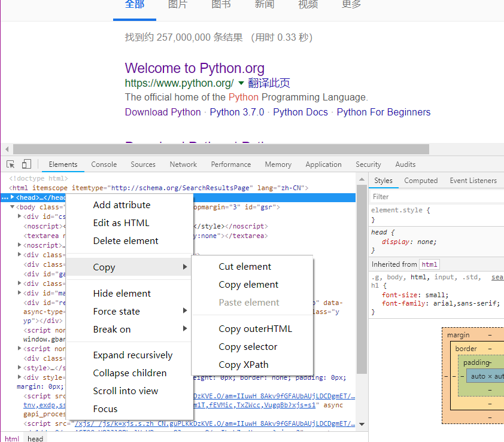Screen dimensions: 504x442
Task: Follow the Python Docs link
Action: coord(300,112)
